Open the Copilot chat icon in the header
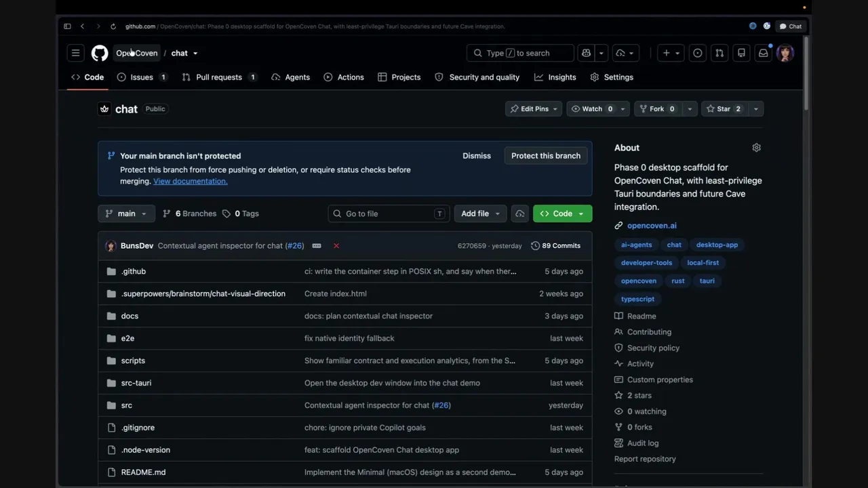 586,53
